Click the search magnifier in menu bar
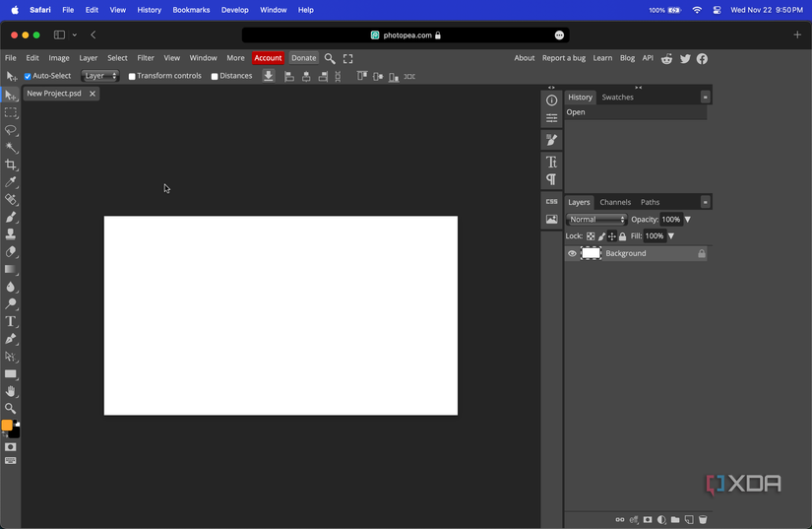 pos(330,58)
